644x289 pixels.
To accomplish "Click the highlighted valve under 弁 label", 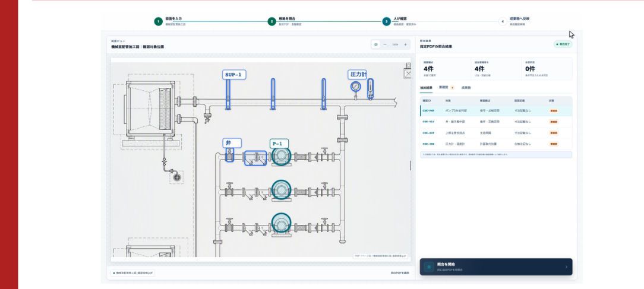I will pyautogui.click(x=229, y=155).
